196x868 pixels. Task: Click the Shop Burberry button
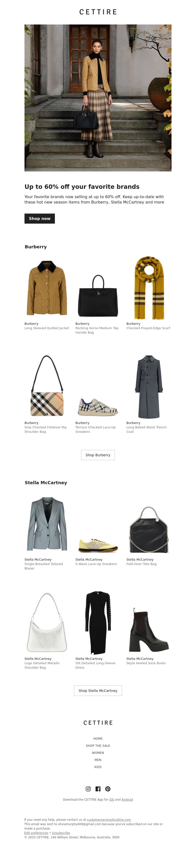(98, 455)
